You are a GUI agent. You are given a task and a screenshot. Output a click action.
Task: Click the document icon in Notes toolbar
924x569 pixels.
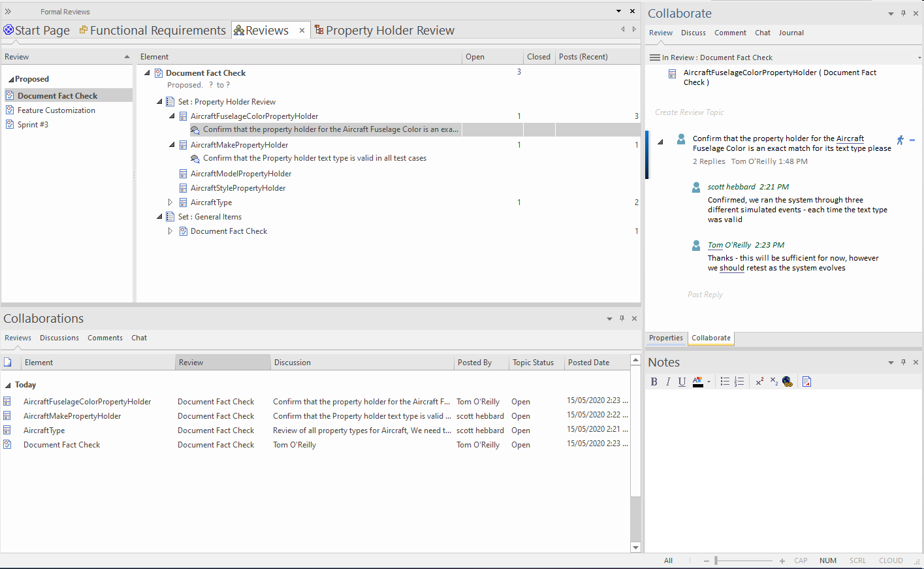point(807,382)
